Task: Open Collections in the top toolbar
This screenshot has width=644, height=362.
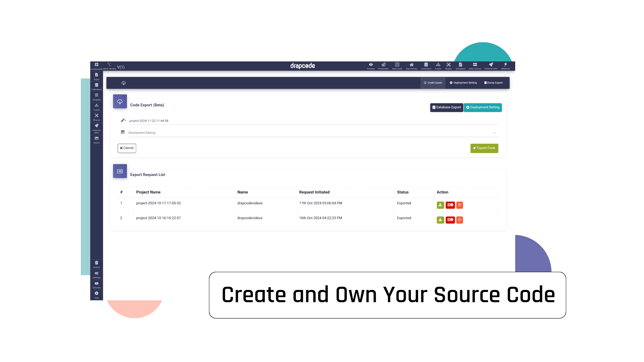Action: click(x=426, y=66)
